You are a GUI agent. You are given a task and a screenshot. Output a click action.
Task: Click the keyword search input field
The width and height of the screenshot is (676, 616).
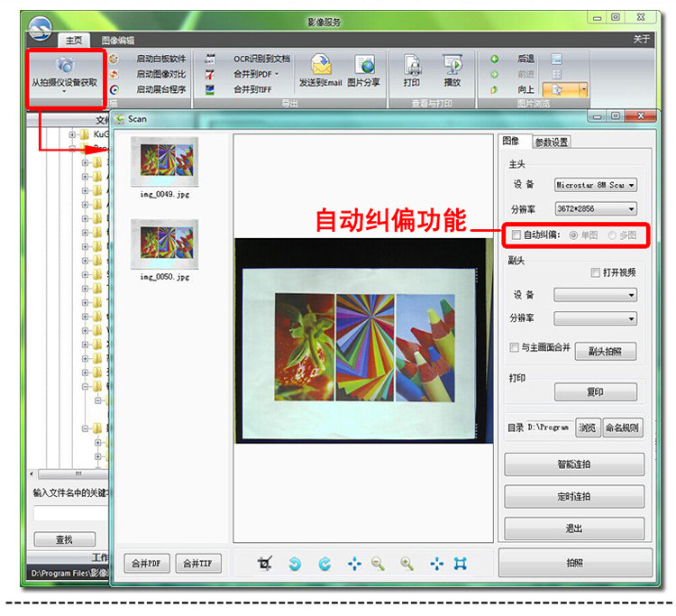tap(71, 514)
